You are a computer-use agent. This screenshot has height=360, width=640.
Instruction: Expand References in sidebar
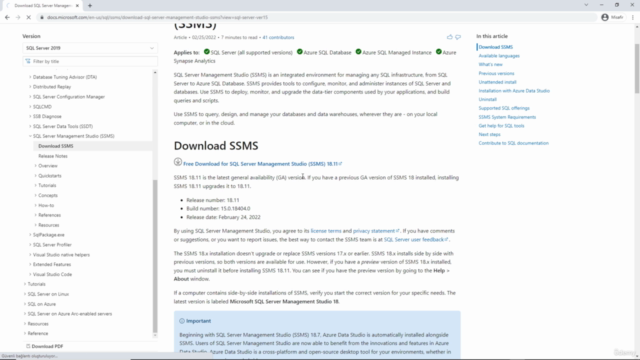[x=36, y=215]
